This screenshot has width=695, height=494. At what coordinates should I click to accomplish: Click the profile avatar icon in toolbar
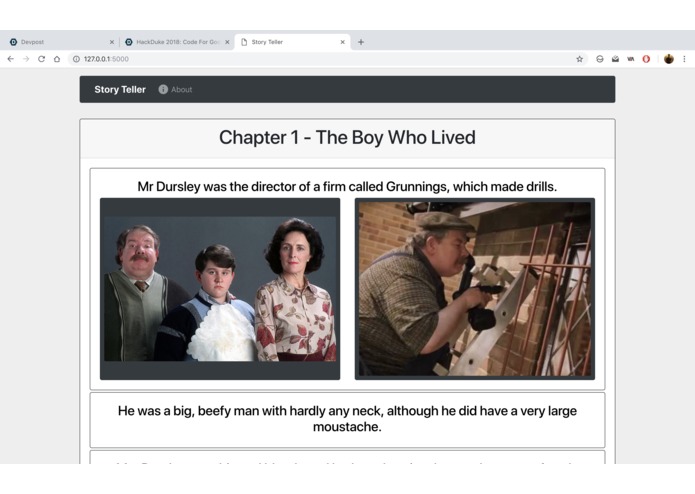669,59
